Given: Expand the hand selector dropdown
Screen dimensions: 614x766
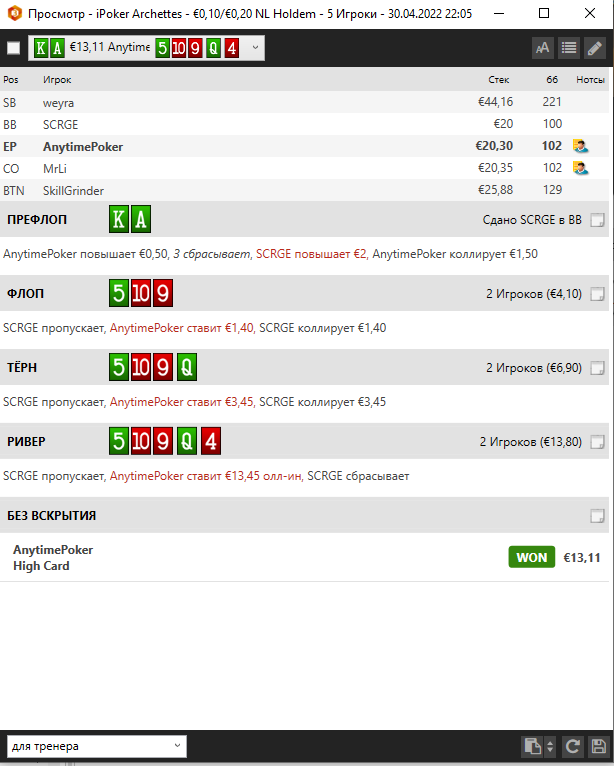Looking at the screenshot, I should point(255,48).
